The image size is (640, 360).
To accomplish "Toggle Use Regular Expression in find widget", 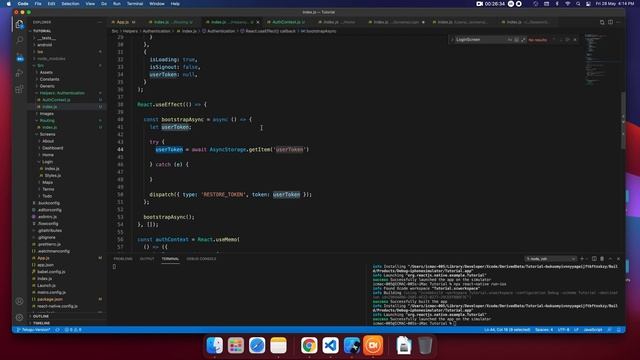I will [523, 40].
